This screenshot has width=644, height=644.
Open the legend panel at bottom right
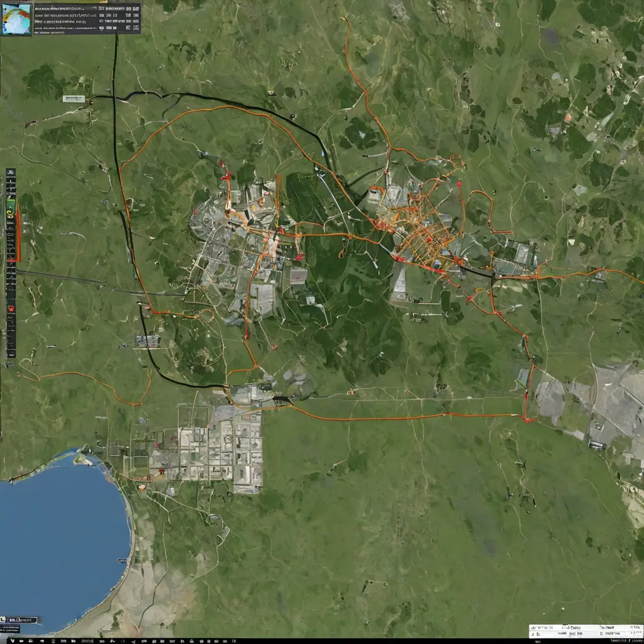585,631
